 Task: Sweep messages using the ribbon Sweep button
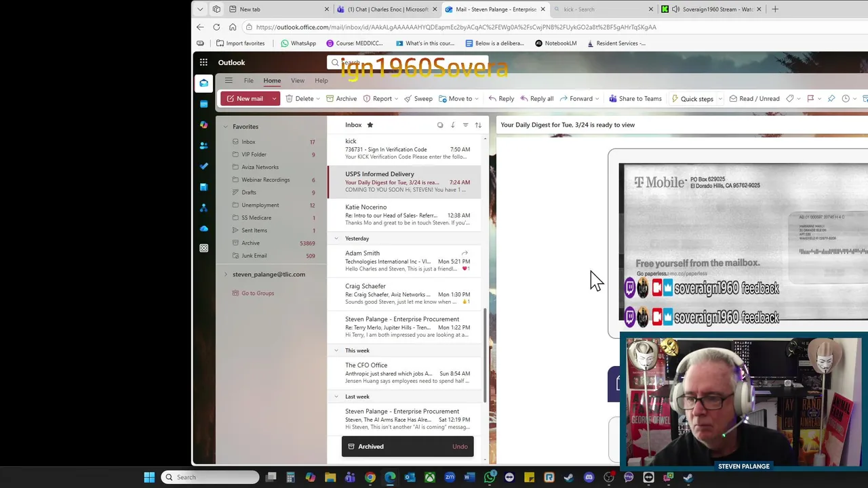pyautogui.click(x=418, y=98)
